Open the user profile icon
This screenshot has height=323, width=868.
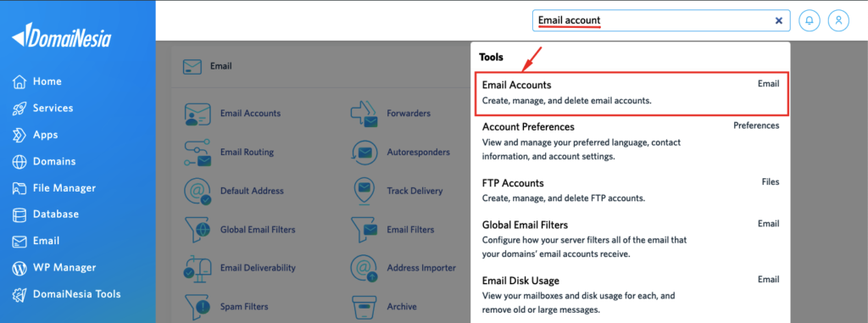(838, 20)
